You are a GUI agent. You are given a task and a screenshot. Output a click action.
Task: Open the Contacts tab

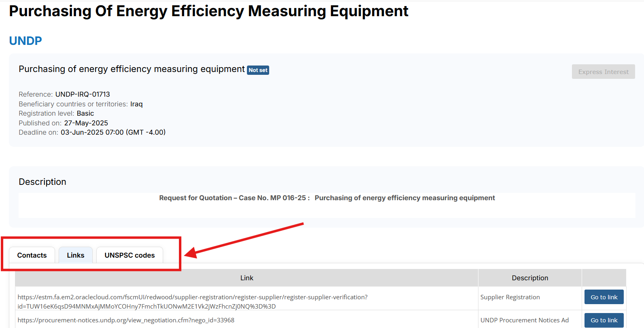coord(32,255)
